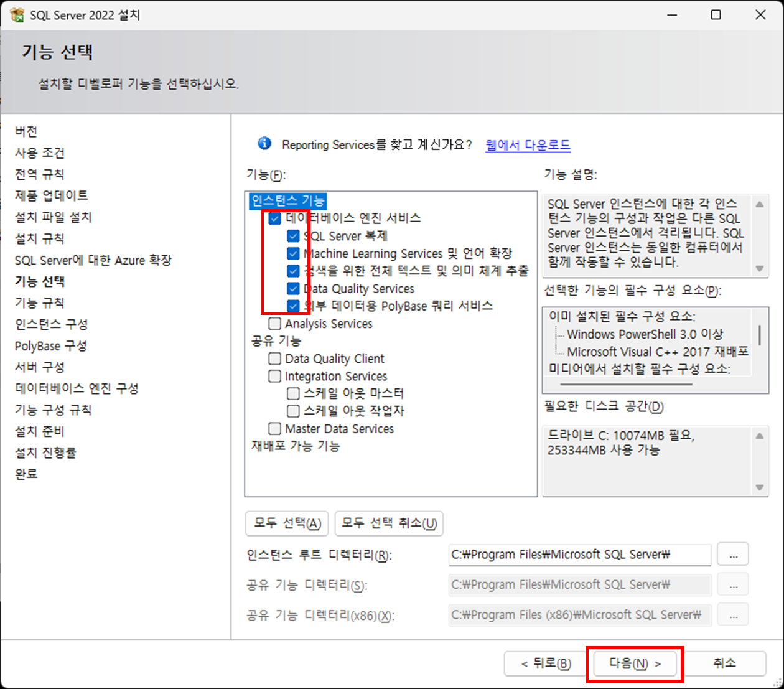
Task: Open the 웹에서 다운로드 link
Action: click(x=528, y=145)
